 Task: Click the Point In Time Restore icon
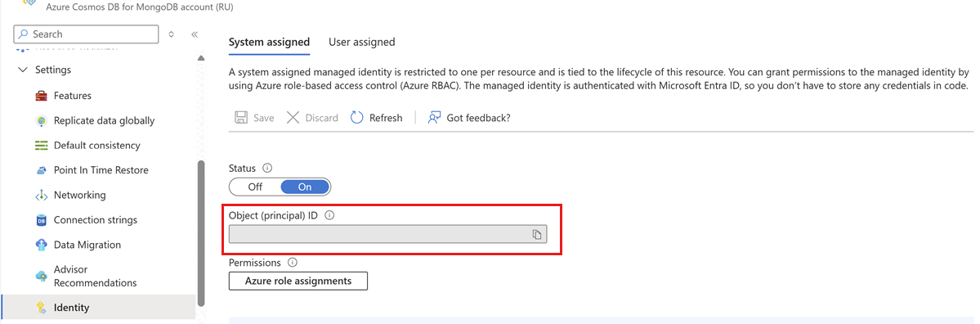click(x=41, y=170)
